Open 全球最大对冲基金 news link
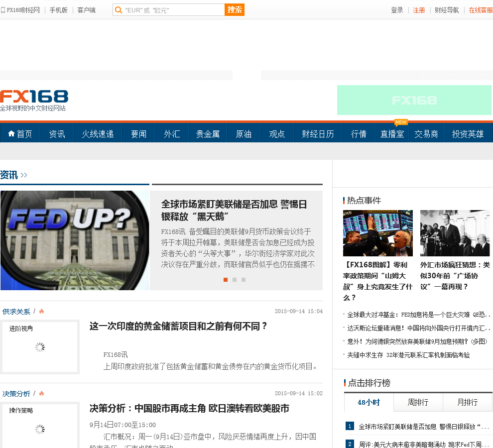The width and height of the screenshot is (493, 448). coord(418,315)
